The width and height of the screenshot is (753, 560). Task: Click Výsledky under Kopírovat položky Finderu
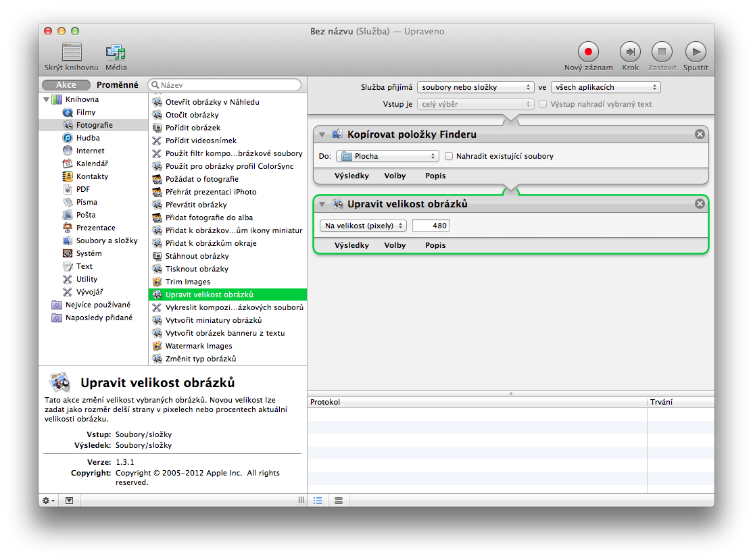(x=351, y=176)
